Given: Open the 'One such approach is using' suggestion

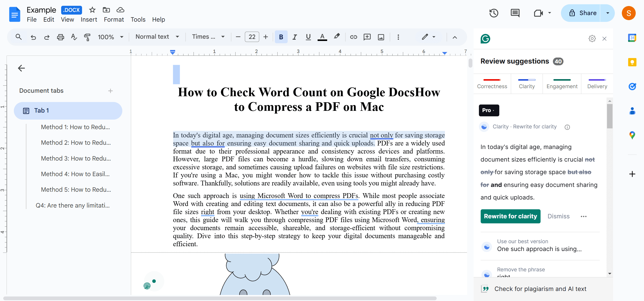Looking at the screenshot, I should tap(540, 245).
